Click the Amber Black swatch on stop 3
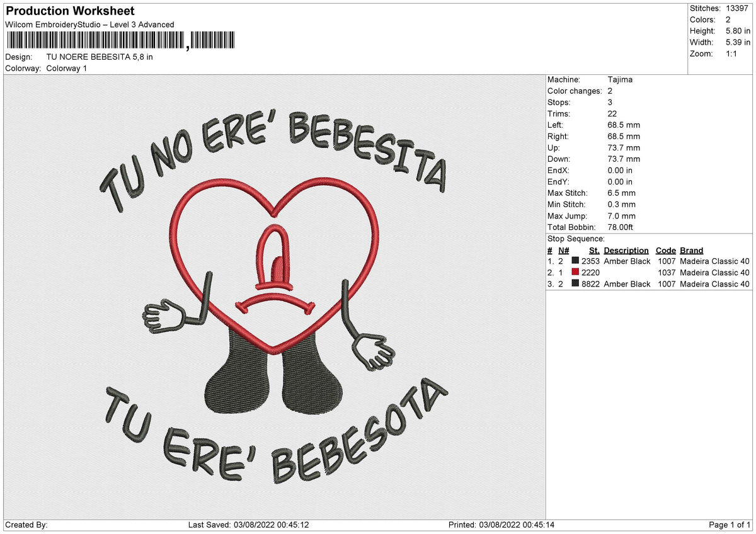 click(574, 283)
